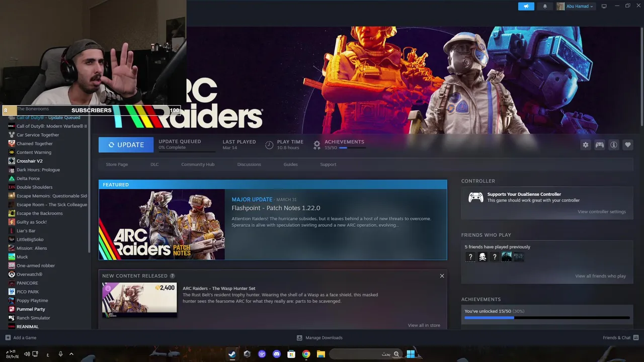Show game info circle icon
Screen dimensions: 644x362
pyautogui.click(x=613, y=145)
